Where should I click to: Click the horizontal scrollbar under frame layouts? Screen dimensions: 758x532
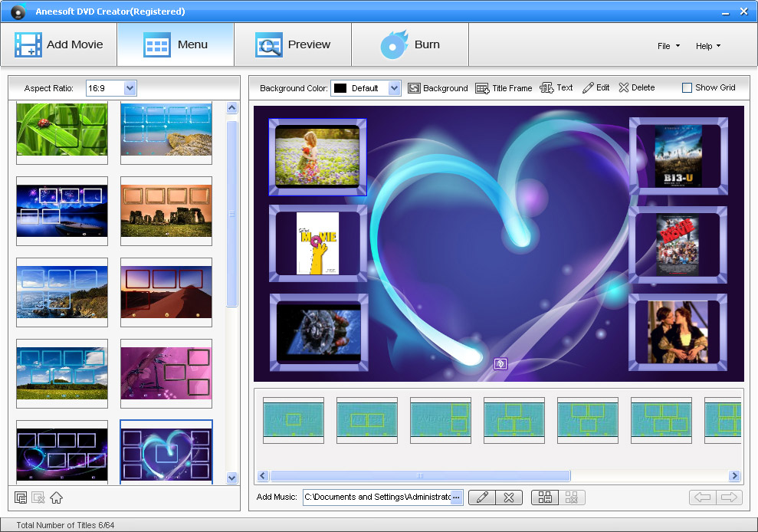tap(419, 476)
